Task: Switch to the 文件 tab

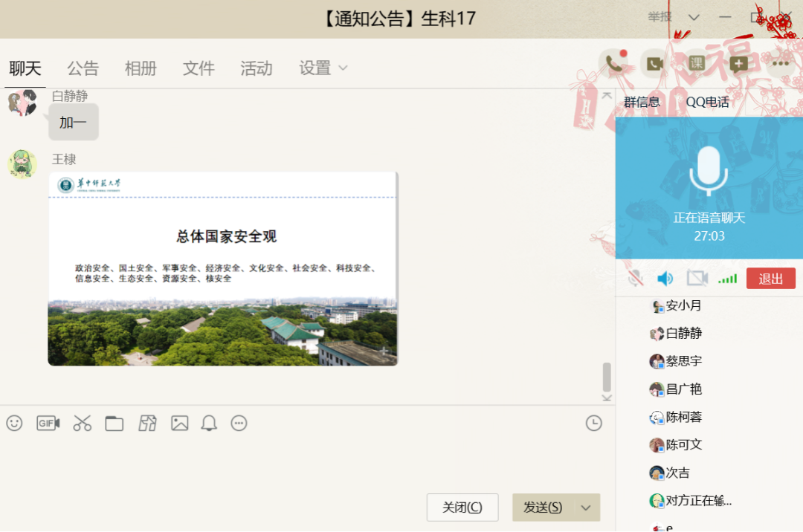Action: click(x=199, y=68)
